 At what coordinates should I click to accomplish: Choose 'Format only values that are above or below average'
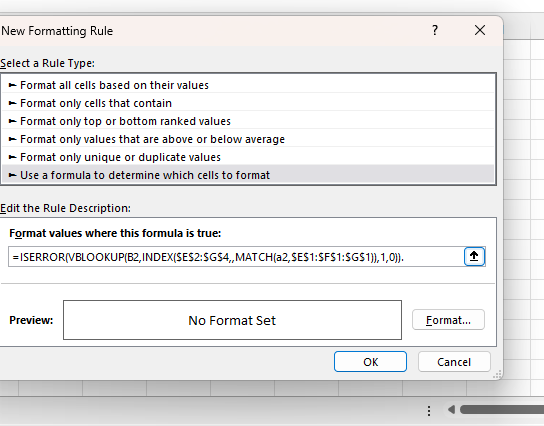pyautogui.click(x=248, y=139)
